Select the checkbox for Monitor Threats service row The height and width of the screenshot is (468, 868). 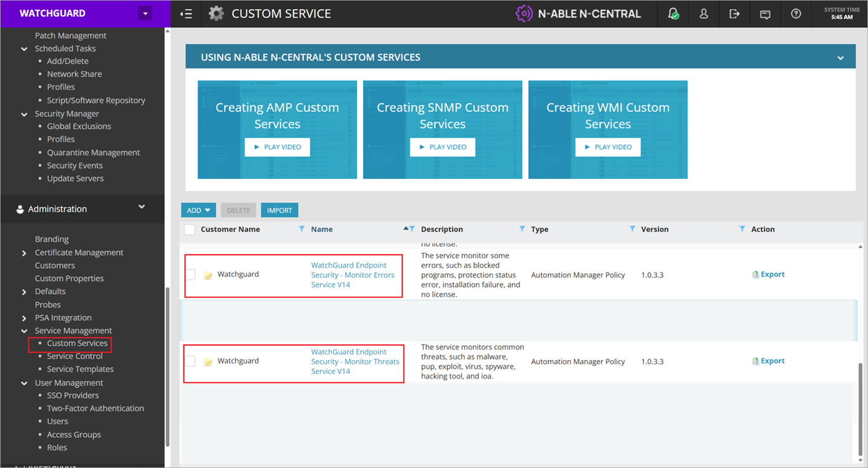coord(190,361)
